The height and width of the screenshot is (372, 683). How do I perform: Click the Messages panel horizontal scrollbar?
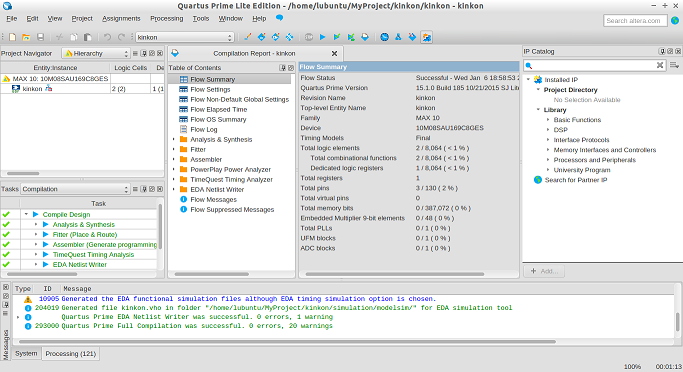point(287,342)
